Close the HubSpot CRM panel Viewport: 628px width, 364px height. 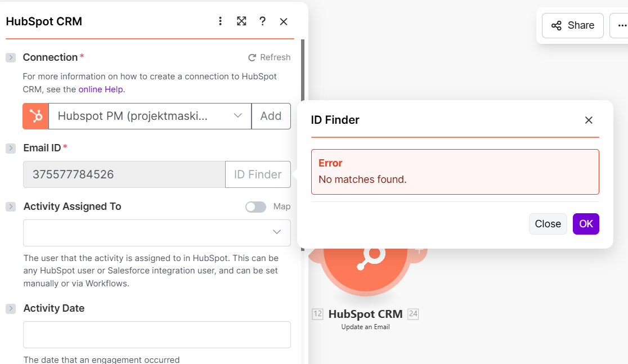[x=284, y=21]
